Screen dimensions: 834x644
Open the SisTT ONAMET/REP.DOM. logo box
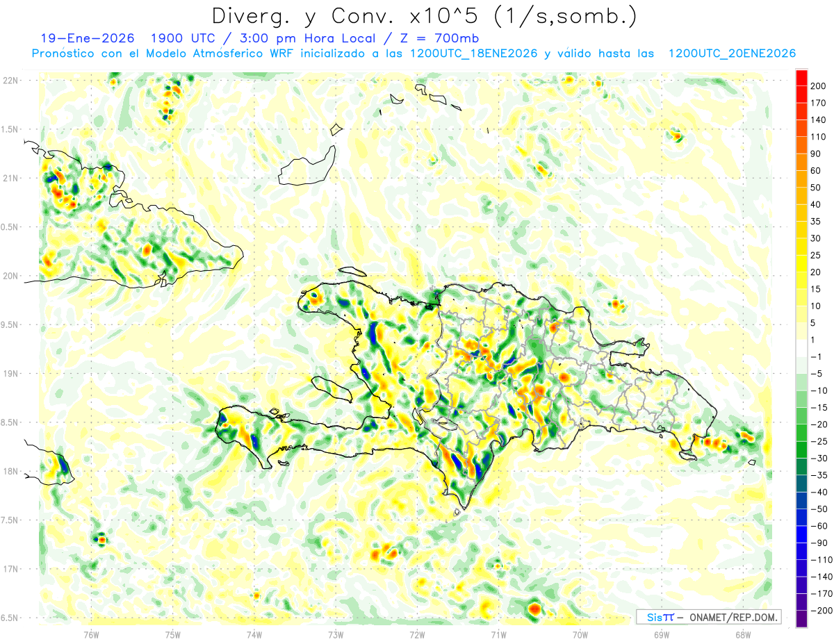pos(708,617)
